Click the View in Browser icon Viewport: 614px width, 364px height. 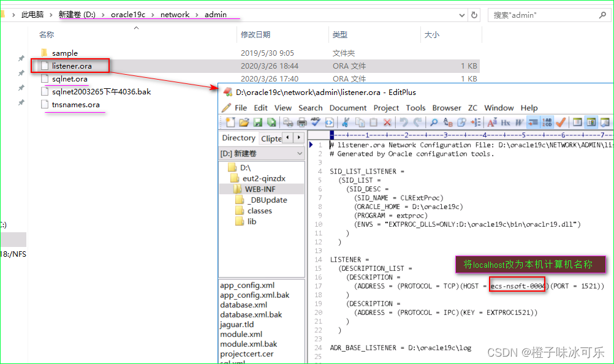tap(329, 123)
